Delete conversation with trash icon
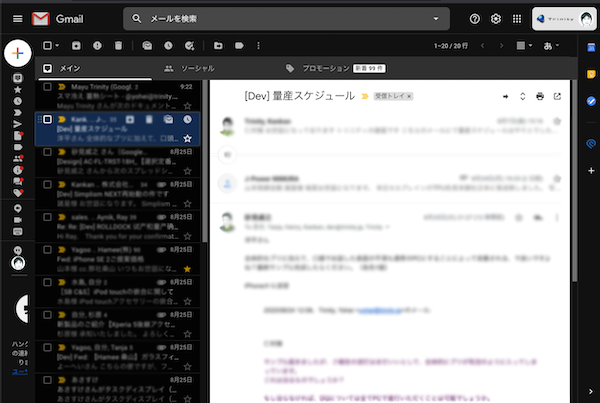 118,46
